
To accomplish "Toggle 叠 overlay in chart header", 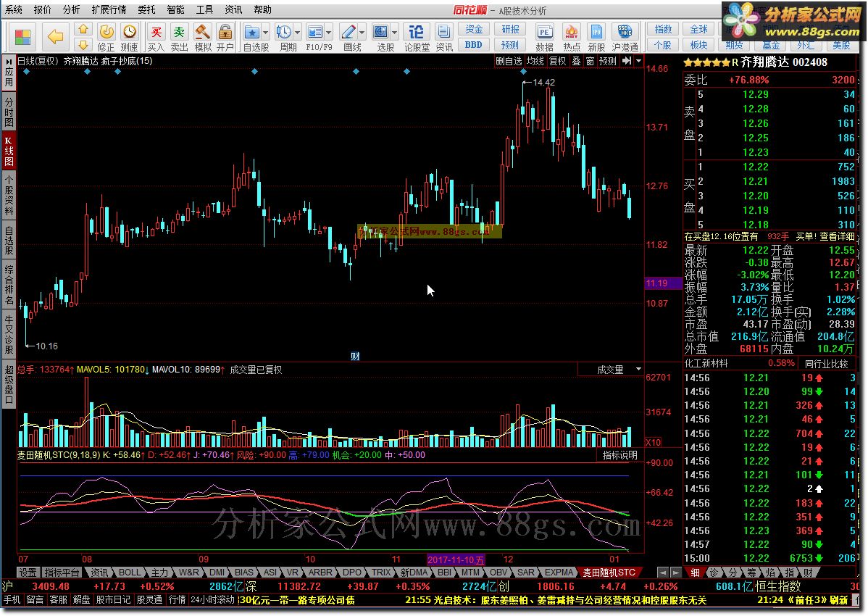I will coord(576,61).
